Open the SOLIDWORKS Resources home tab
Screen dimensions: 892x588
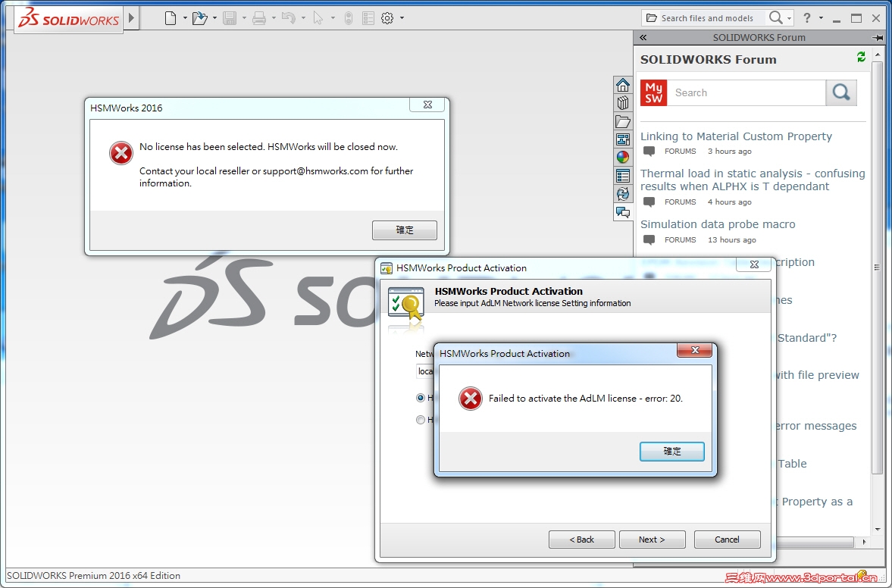tap(623, 86)
